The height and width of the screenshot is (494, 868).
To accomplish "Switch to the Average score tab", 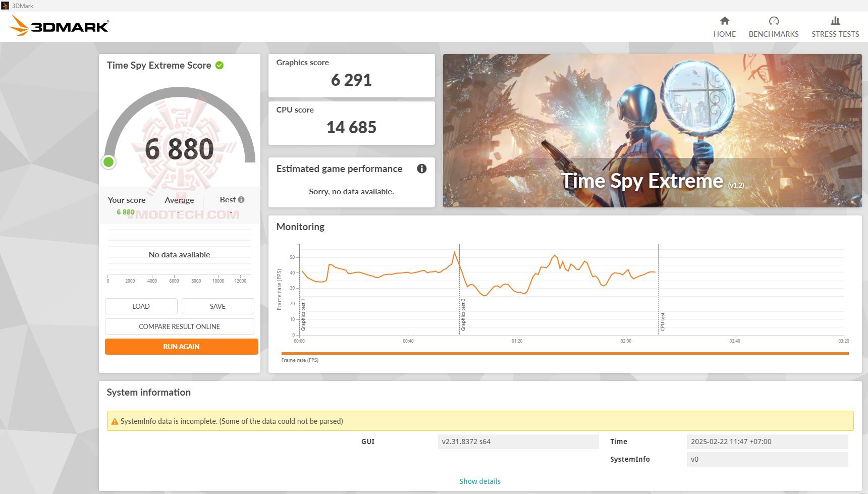I will [x=179, y=200].
